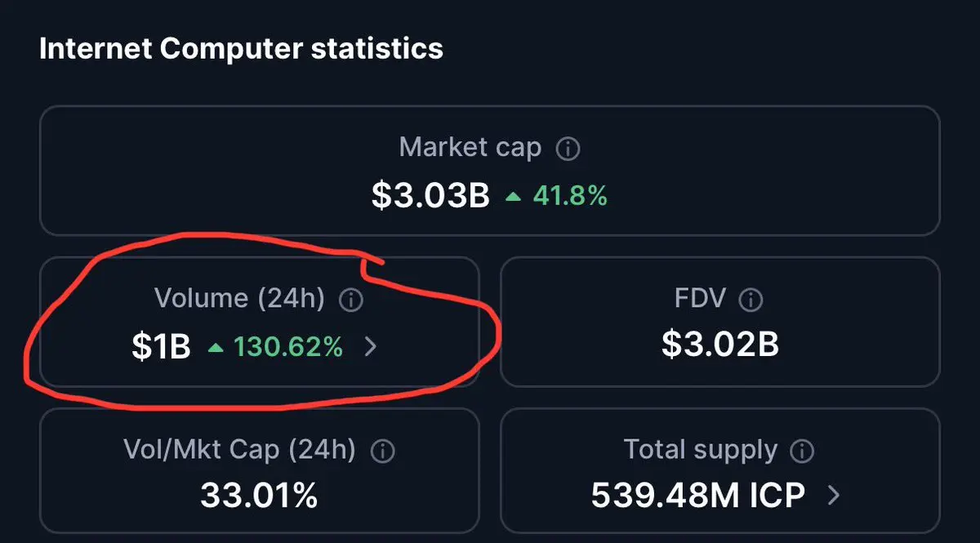
Task: Click the FDV info icon
Action: coord(750,300)
